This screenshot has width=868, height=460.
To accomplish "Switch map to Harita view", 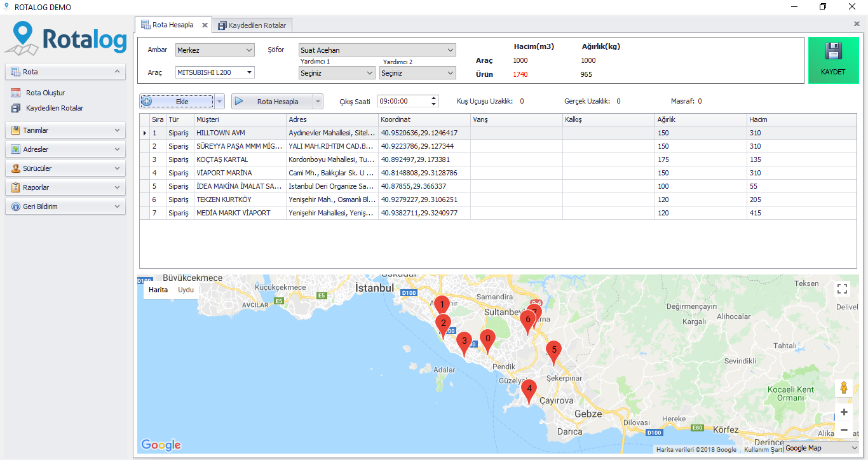I will tap(158, 290).
